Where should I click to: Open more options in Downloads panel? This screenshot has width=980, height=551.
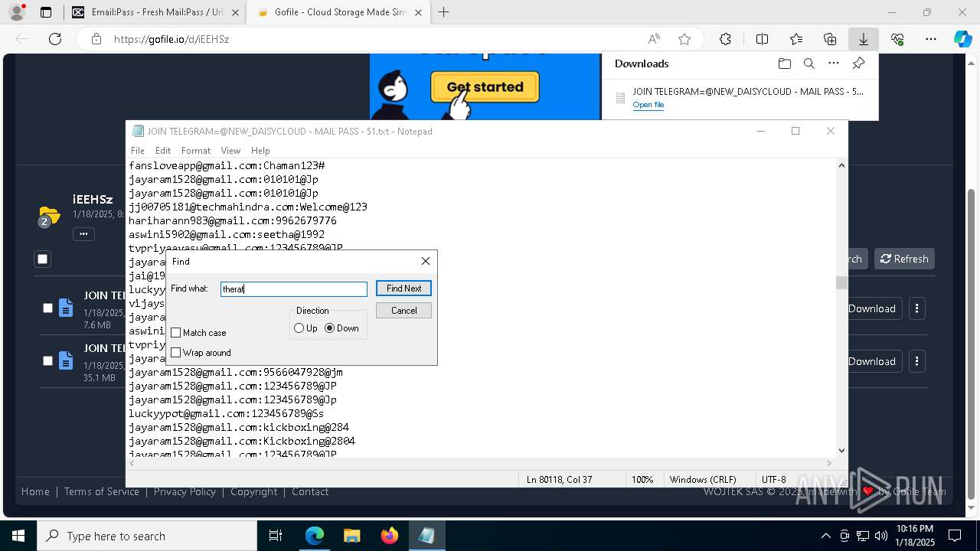834,64
